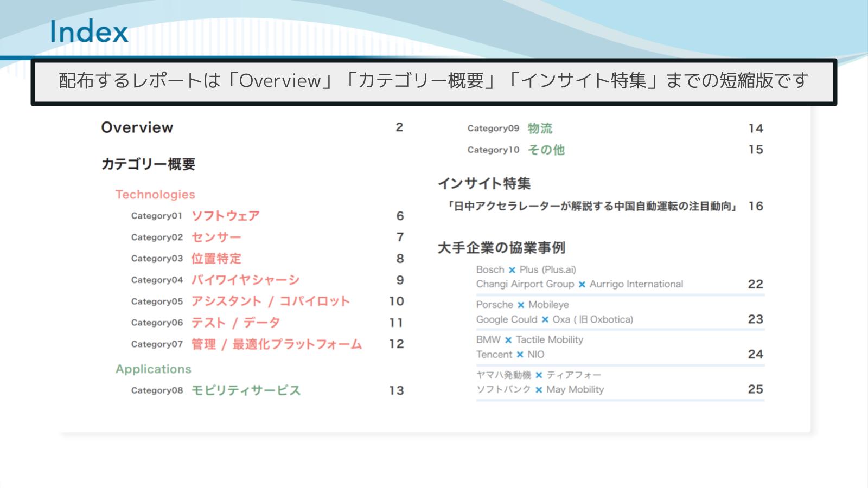This screenshot has width=868, height=488.
Task: Click page number 12 for Category07
Action: tap(397, 344)
